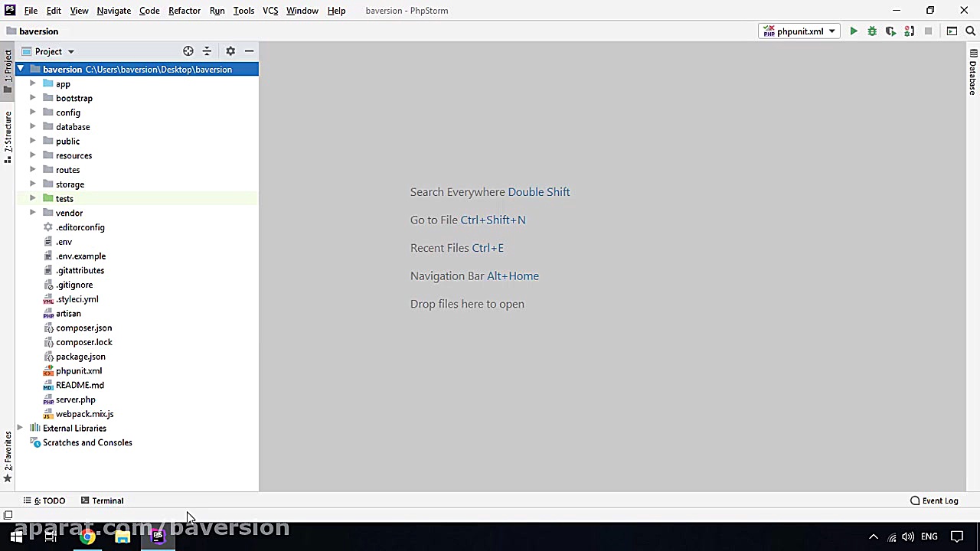
Task: Select the artisan file
Action: [x=68, y=314]
